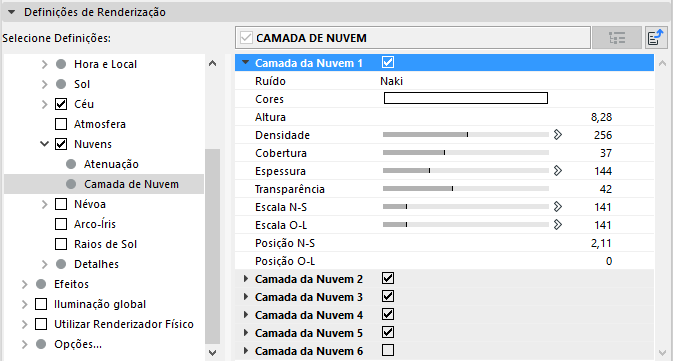Enable Camada da Nuvem 6 checkbox

click(x=388, y=350)
